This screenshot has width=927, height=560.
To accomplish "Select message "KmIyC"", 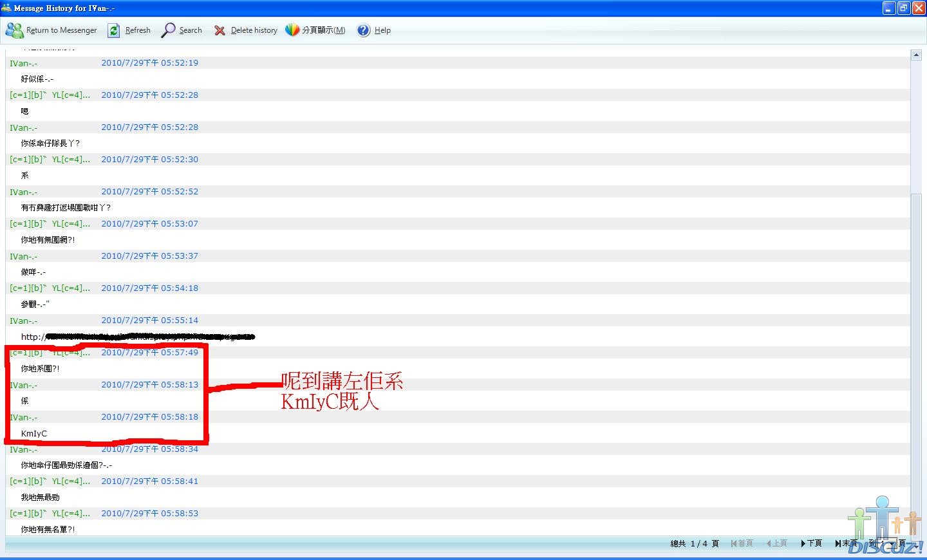I will (34, 433).
